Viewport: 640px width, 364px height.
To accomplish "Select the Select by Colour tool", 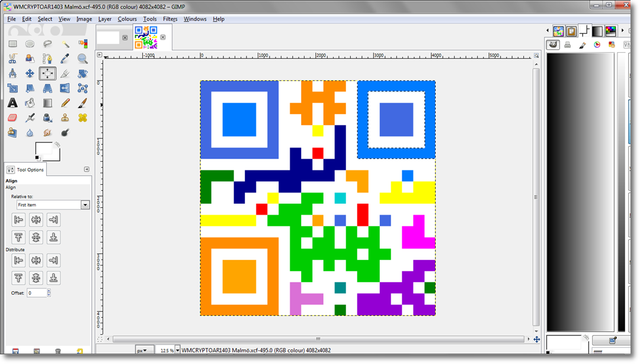I will tap(82, 44).
